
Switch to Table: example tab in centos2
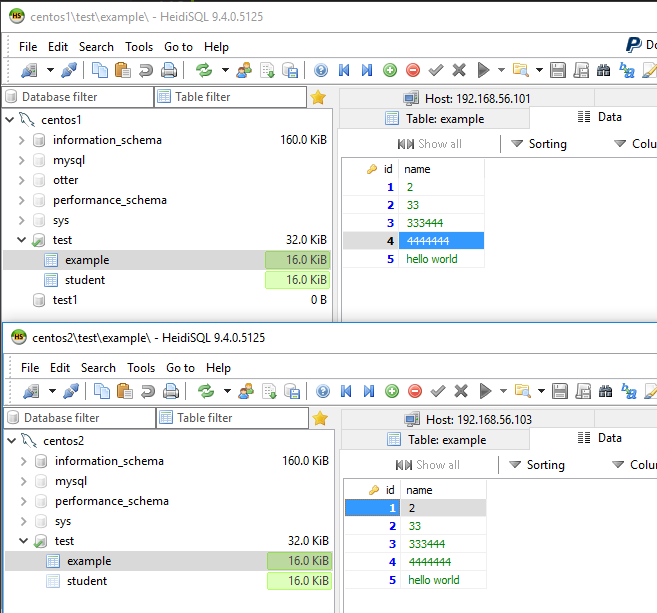436,440
